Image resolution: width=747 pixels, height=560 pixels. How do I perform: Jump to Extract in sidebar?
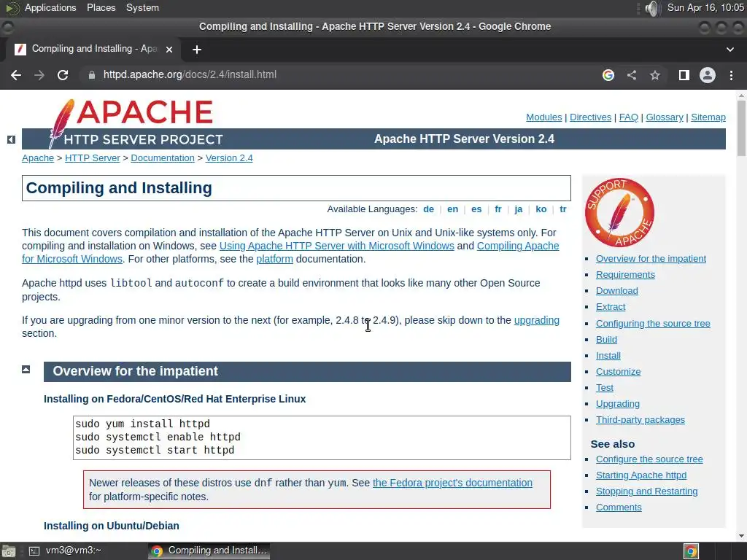[x=611, y=307]
